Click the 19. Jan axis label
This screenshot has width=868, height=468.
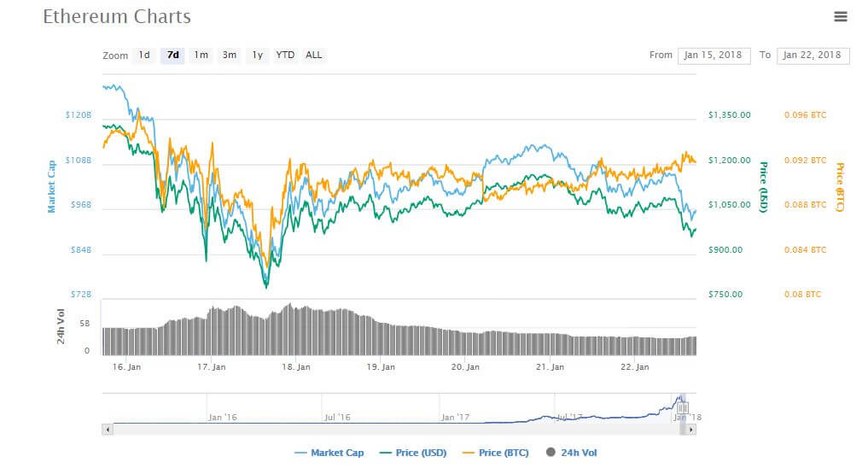[381, 366]
